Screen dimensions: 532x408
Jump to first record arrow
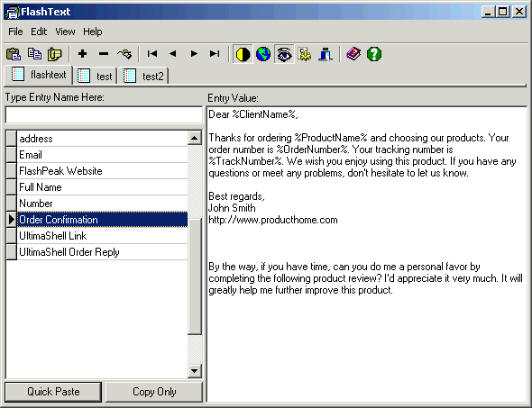[x=152, y=53]
